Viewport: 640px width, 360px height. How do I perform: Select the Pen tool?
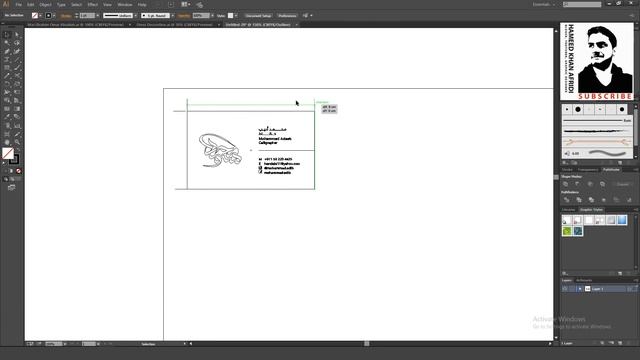(x=7, y=51)
